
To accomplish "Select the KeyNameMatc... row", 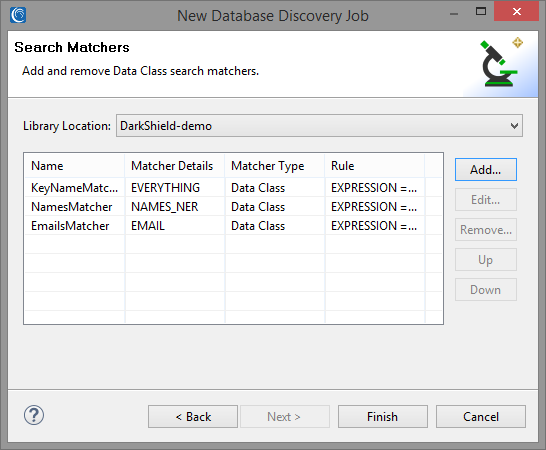I will 233,188.
